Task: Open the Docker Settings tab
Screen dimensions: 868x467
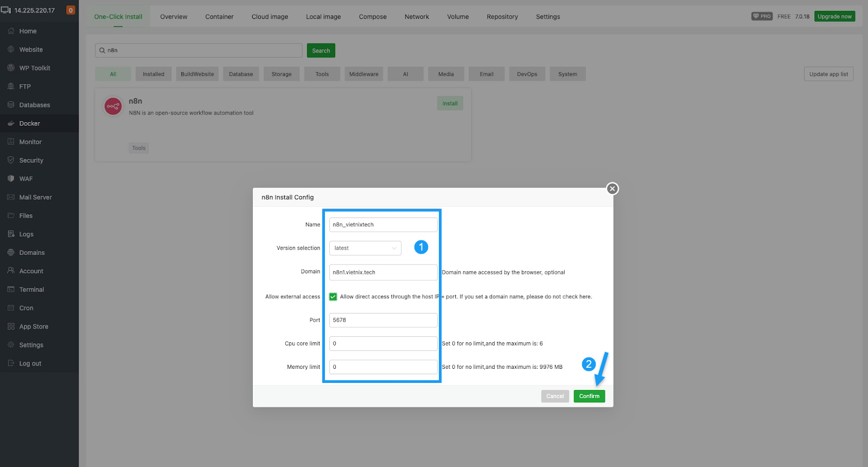Action: tap(548, 17)
